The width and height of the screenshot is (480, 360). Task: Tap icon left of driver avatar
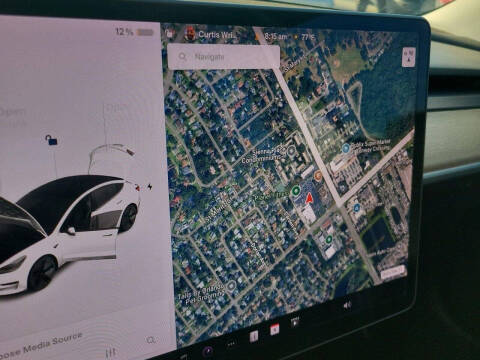(x=169, y=33)
